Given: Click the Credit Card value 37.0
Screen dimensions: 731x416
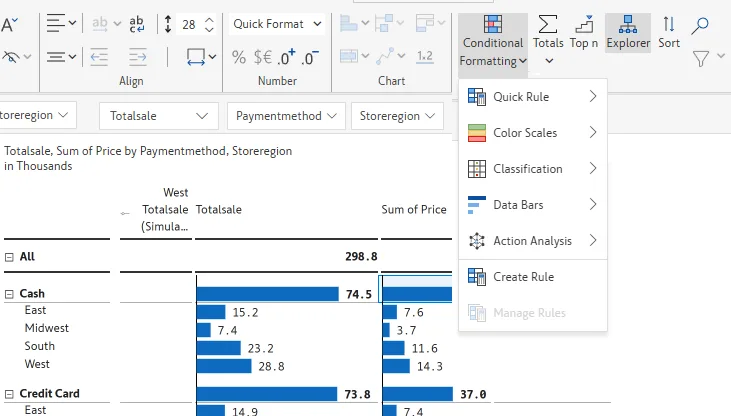Looking at the screenshot, I should pyautogui.click(x=473, y=395).
